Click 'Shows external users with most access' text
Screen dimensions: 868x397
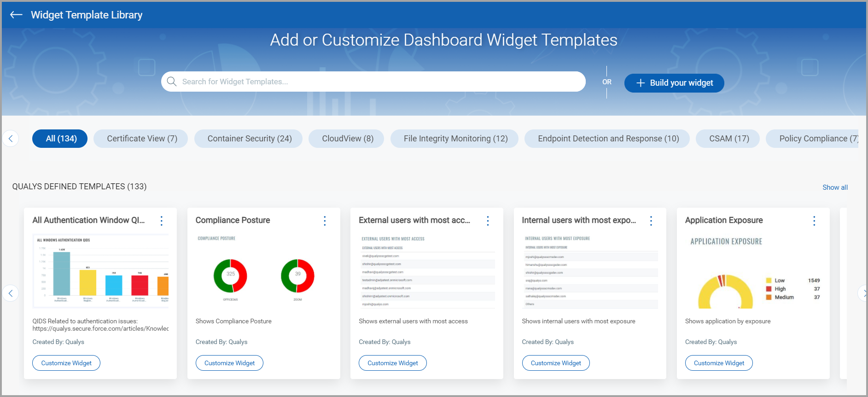[x=413, y=321]
